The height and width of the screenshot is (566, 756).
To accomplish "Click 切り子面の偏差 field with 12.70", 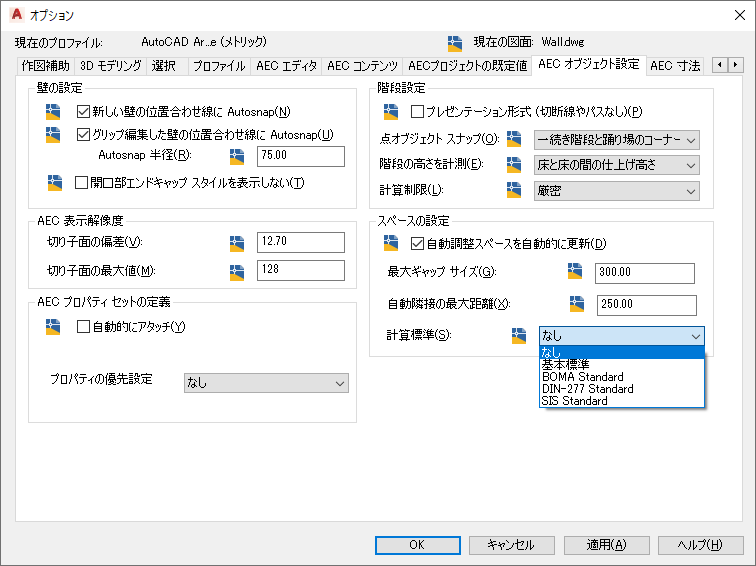I will (x=301, y=242).
